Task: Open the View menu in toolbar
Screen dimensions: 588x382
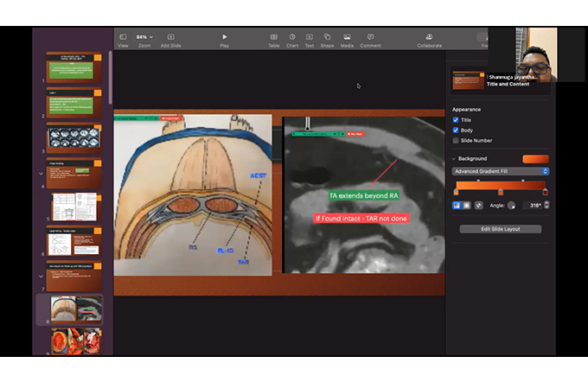Action: click(x=123, y=41)
